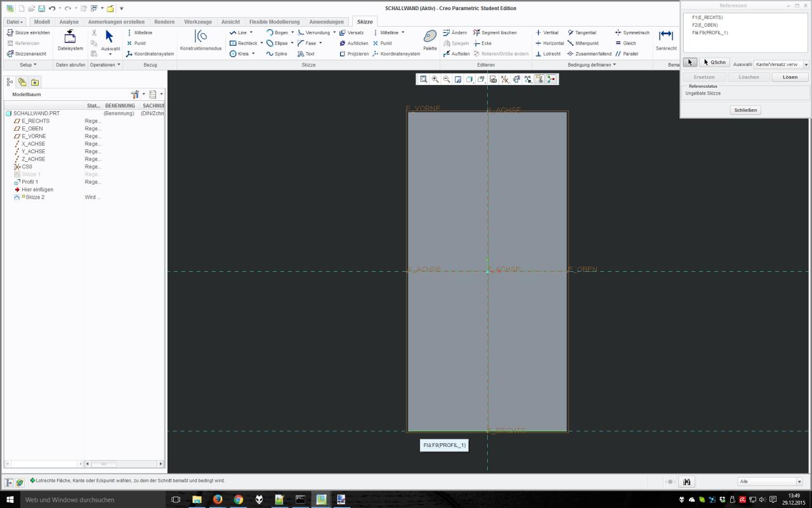Toggle the QSchn selection mode
Screen dimensions: 812x508
tap(714, 62)
